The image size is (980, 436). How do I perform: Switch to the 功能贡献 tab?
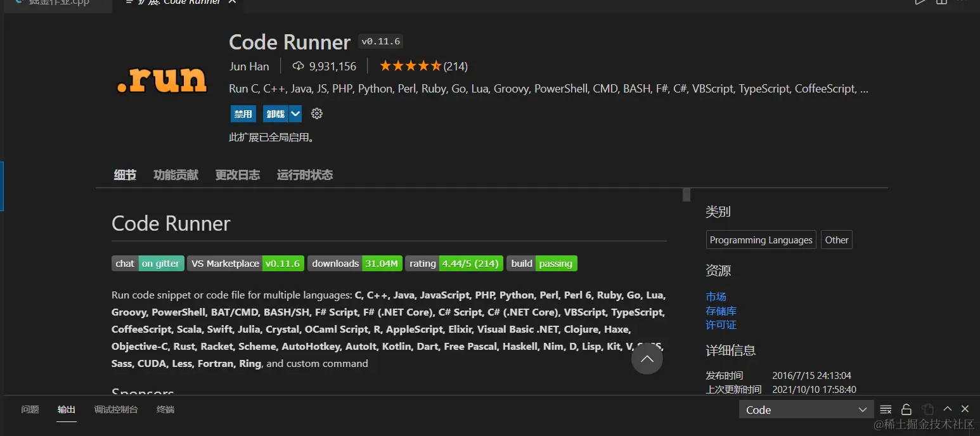coord(176,175)
